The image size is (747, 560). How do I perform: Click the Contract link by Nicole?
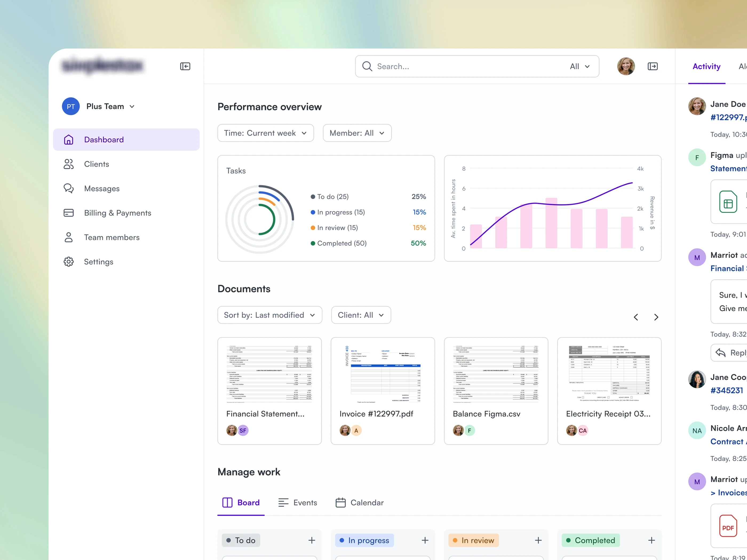(728, 441)
